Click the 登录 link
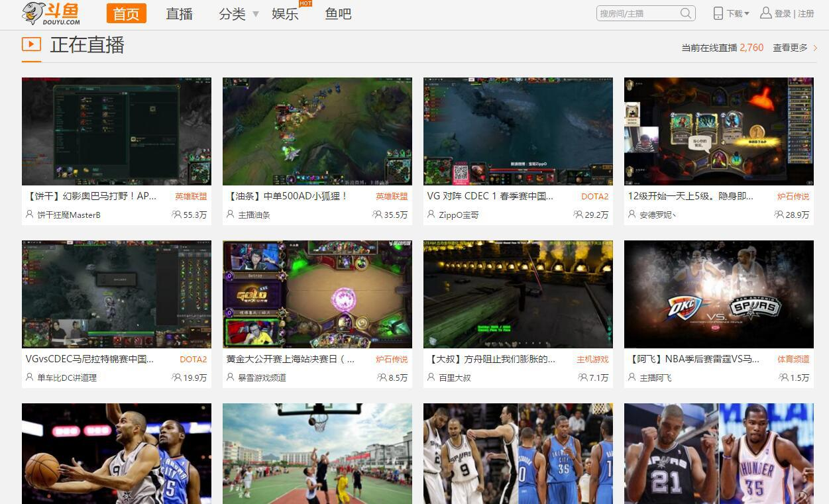Image resolution: width=829 pixels, height=504 pixels. tap(783, 13)
